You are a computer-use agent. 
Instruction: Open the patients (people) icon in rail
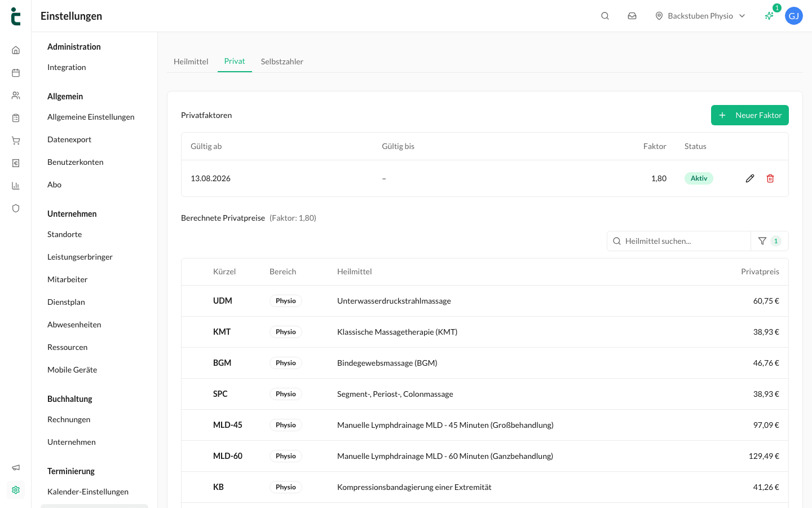tap(16, 95)
